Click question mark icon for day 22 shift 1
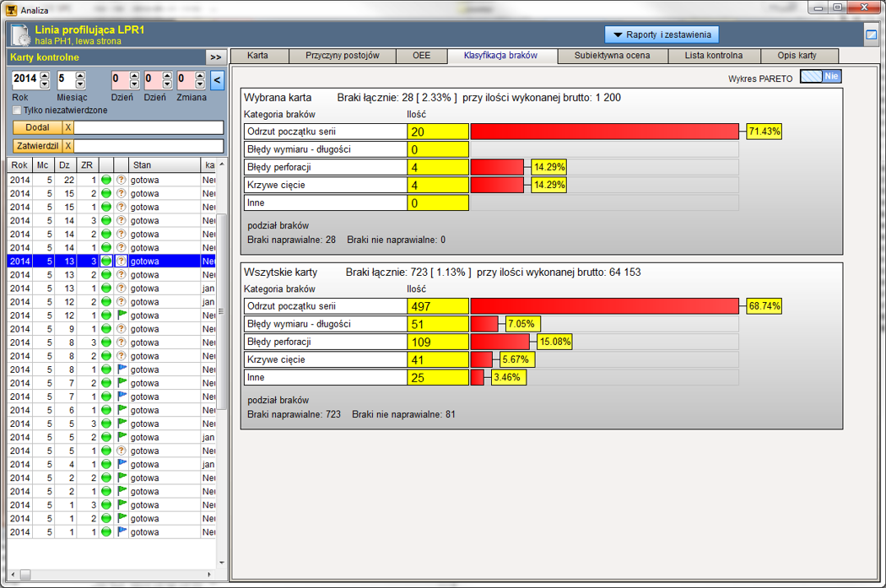 121,180
